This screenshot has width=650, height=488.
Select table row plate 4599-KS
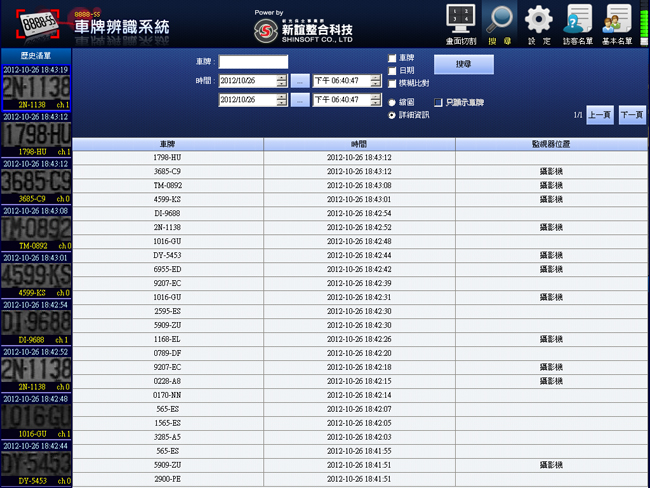coord(360,199)
